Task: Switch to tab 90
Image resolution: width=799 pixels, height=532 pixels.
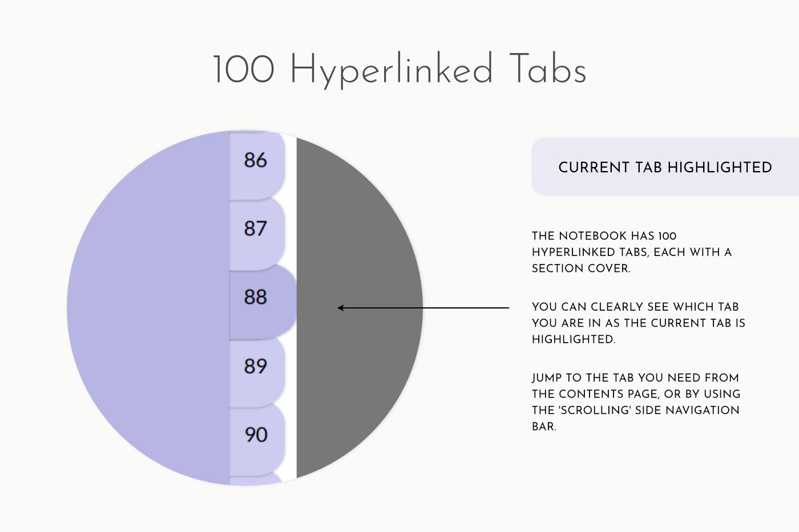Action: pyautogui.click(x=256, y=435)
